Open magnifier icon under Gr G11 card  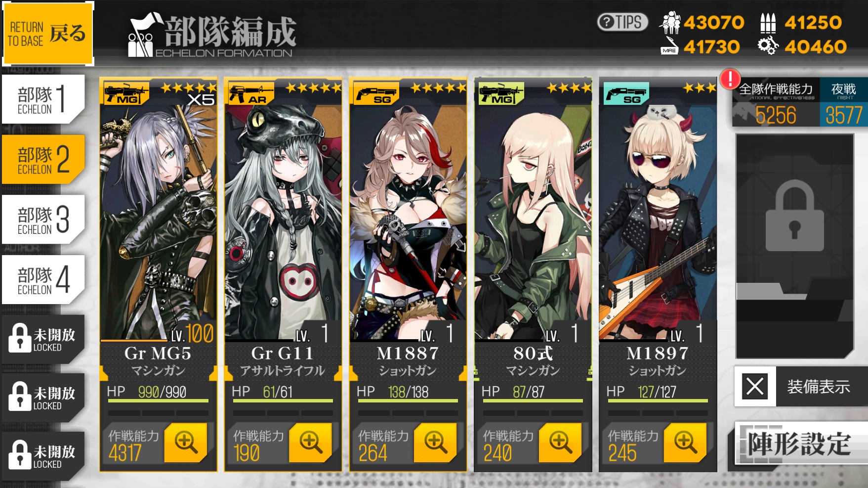pos(311,442)
